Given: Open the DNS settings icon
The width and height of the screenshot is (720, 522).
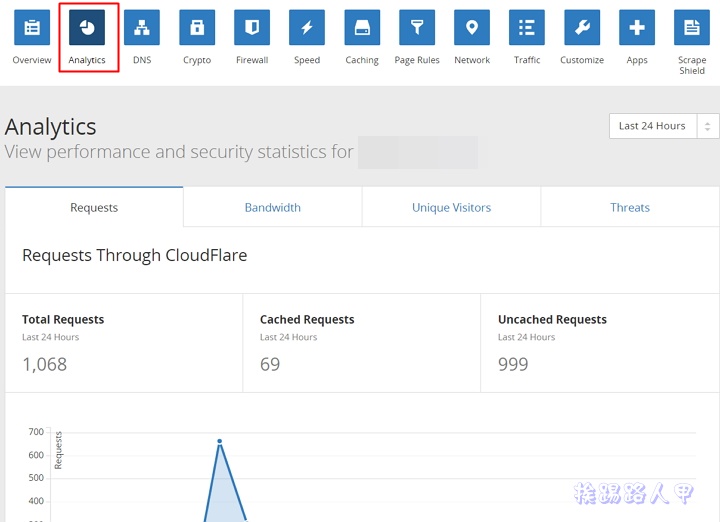Looking at the screenshot, I should pyautogui.click(x=142, y=28).
